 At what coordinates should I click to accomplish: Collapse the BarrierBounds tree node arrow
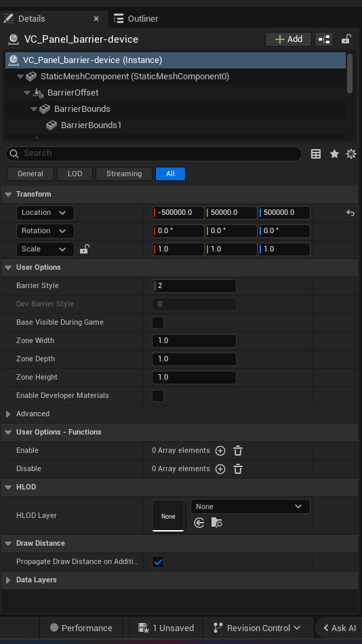tap(34, 109)
